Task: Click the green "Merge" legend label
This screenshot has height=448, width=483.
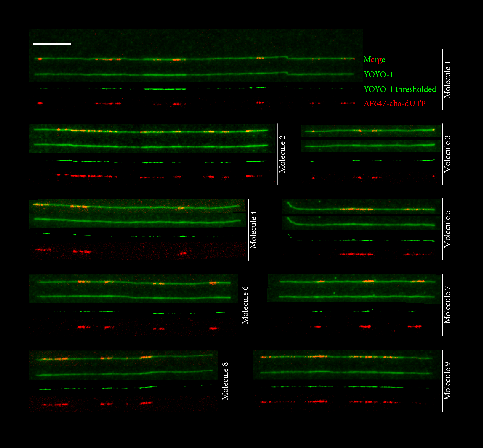Action: pyautogui.click(x=374, y=60)
